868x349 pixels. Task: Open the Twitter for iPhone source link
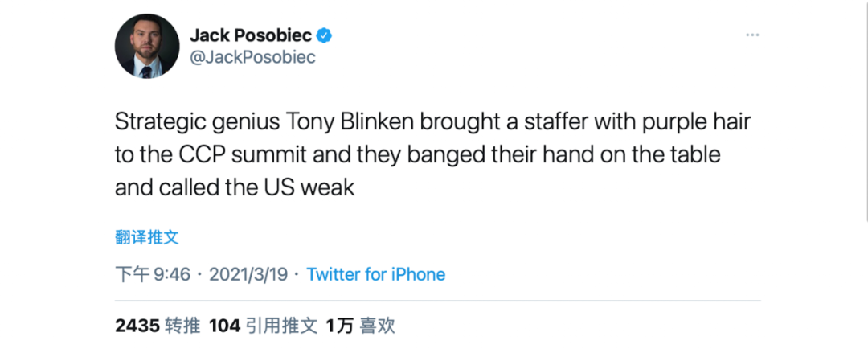tap(375, 274)
